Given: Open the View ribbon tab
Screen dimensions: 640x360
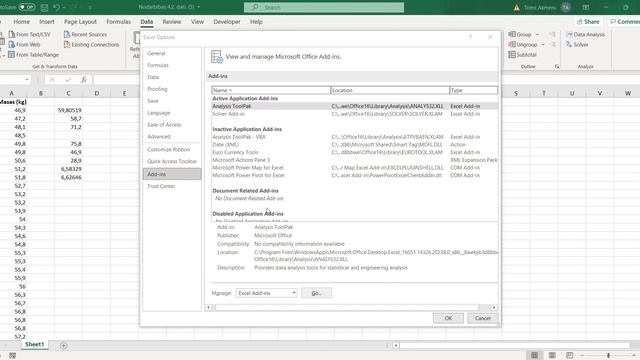Looking at the screenshot, I should [x=197, y=22].
